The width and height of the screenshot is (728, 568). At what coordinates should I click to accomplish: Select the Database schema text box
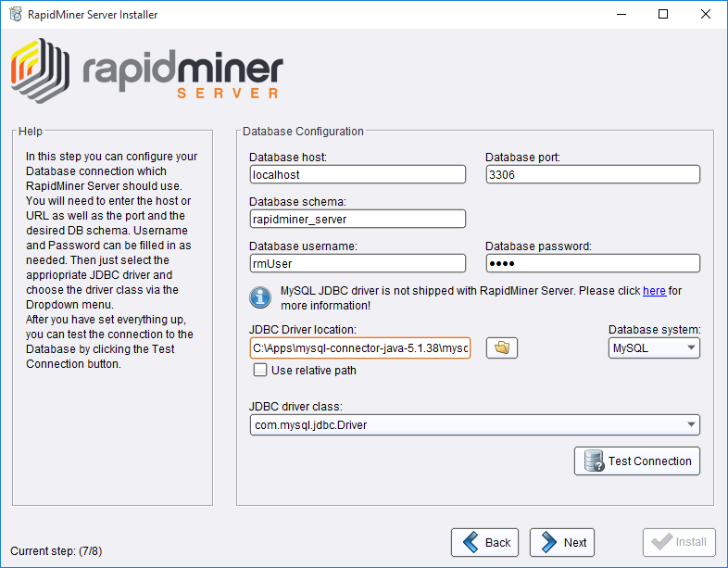(358, 219)
